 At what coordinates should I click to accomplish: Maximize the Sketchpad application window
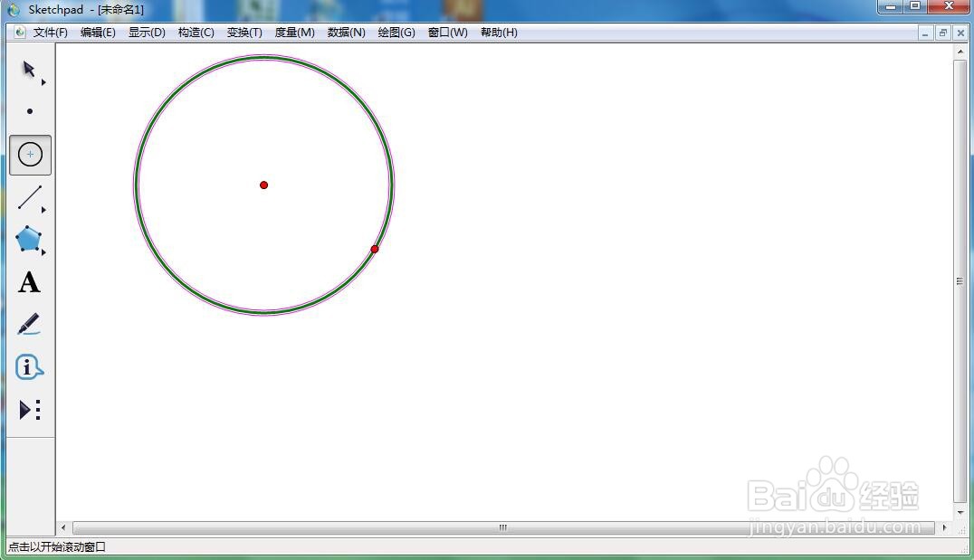pyautogui.click(x=915, y=6)
